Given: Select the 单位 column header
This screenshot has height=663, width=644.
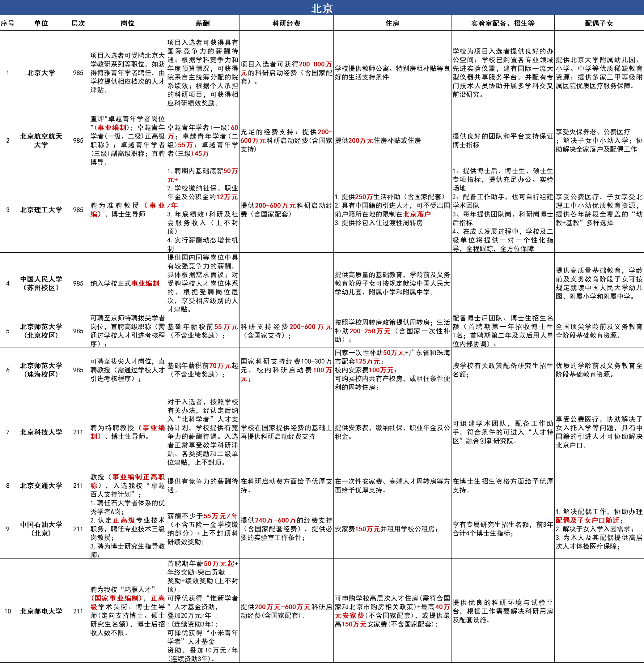Looking at the screenshot, I should tap(41, 24).
